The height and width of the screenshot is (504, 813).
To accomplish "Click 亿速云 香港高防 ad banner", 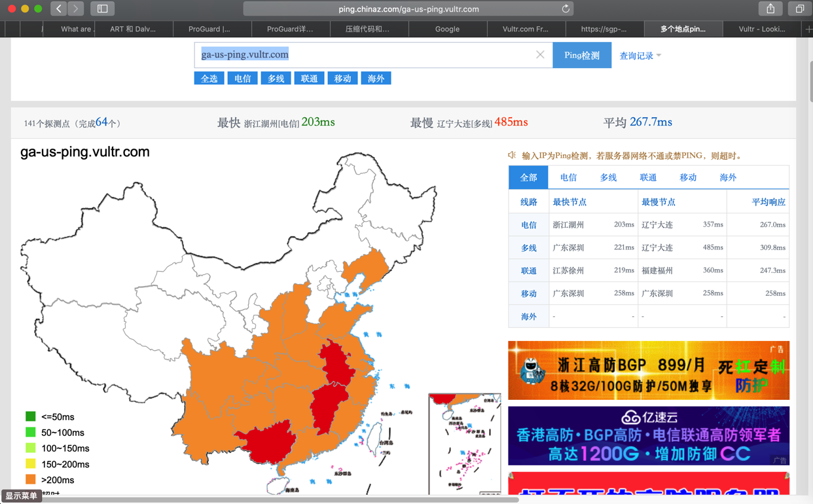I will click(649, 435).
